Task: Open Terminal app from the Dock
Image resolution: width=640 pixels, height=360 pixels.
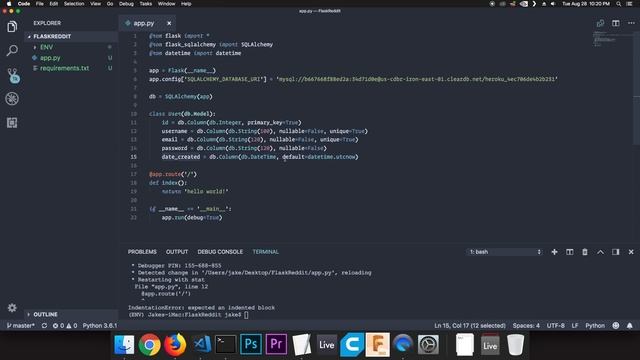Action: tap(225, 344)
